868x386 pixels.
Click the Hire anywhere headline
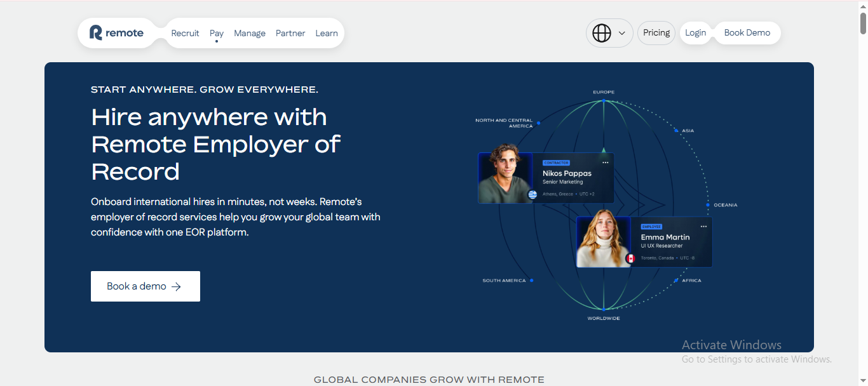[x=216, y=144]
